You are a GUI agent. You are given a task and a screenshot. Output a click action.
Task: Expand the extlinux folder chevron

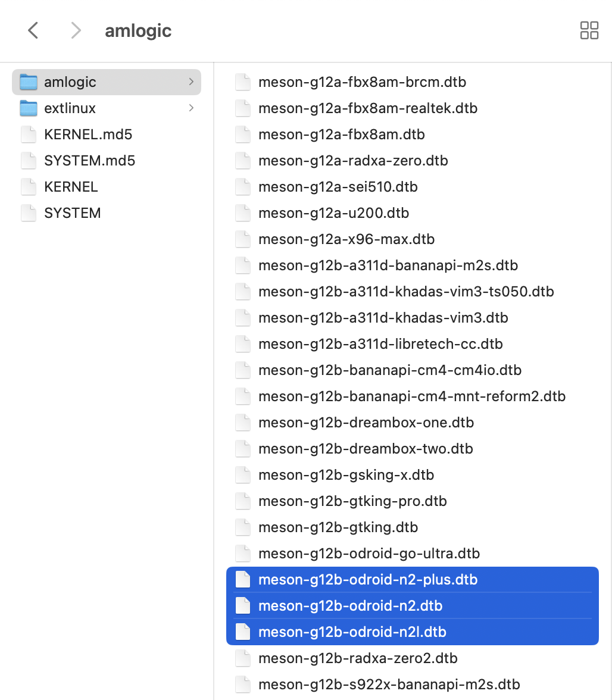point(191,108)
